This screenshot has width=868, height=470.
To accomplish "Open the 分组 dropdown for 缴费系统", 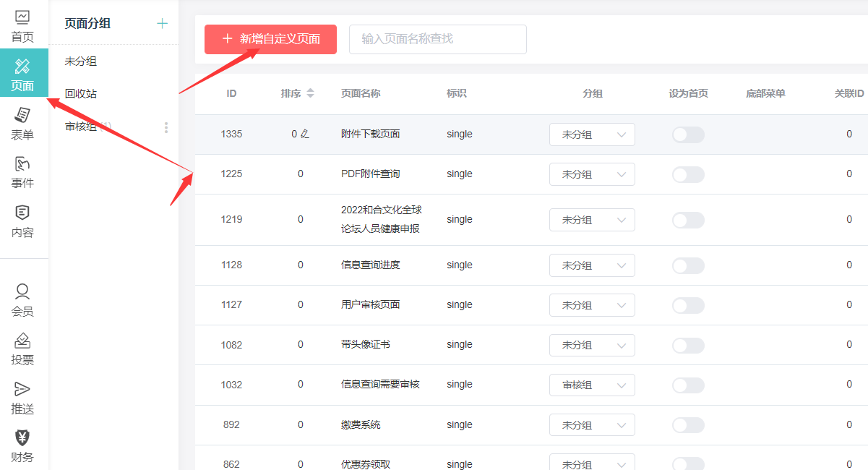I will 592,425.
